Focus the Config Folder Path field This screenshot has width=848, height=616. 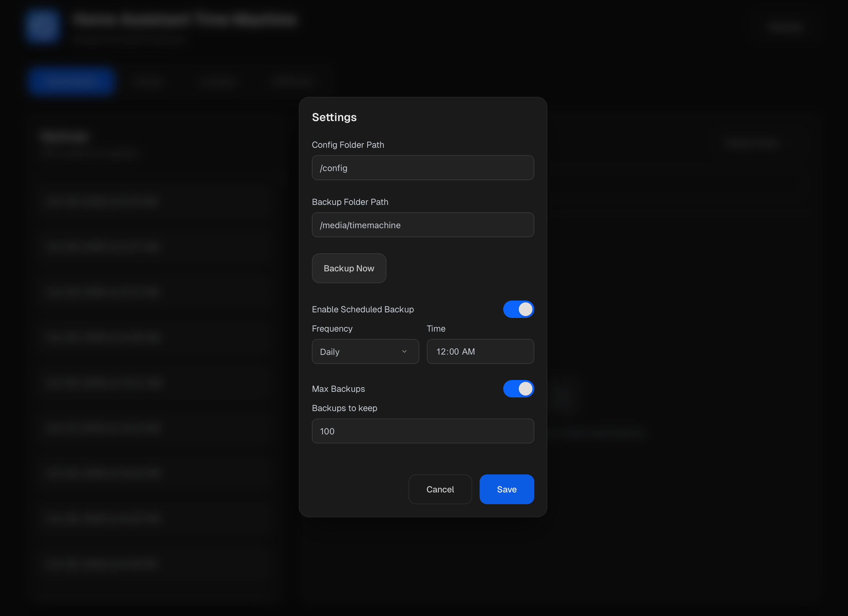click(422, 168)
